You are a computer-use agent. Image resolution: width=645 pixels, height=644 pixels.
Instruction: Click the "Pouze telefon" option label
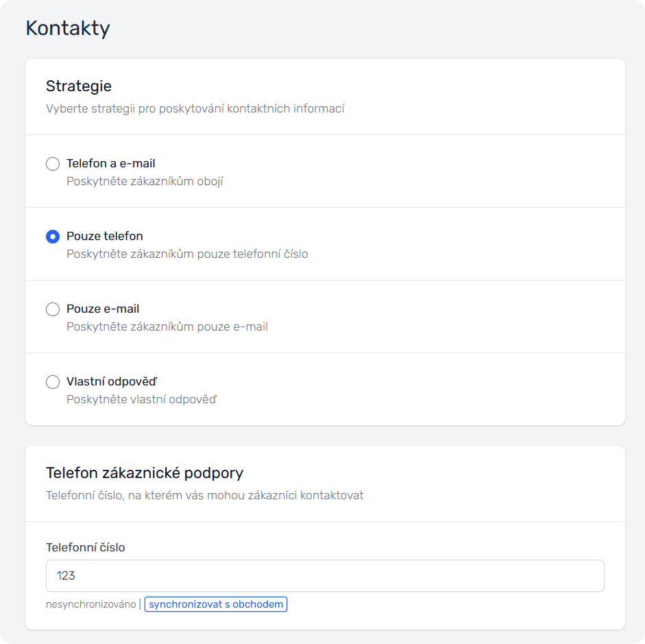(x=104, y=237)
